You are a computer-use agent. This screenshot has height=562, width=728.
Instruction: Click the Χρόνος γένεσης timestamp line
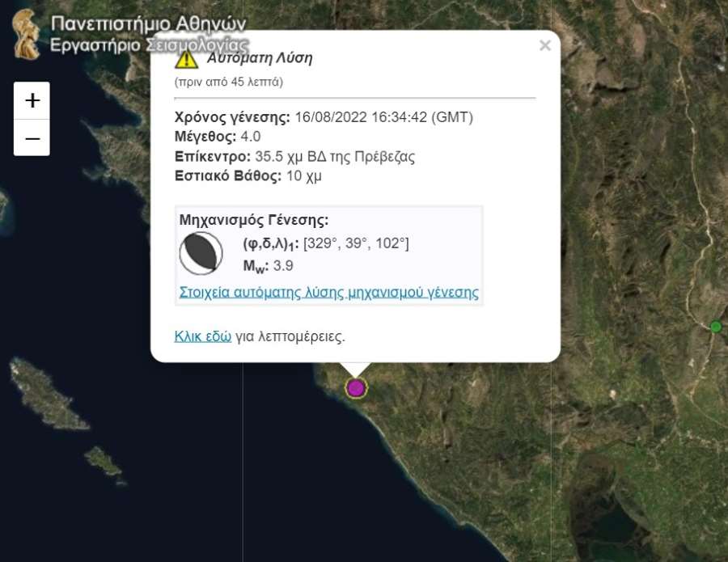324,117
